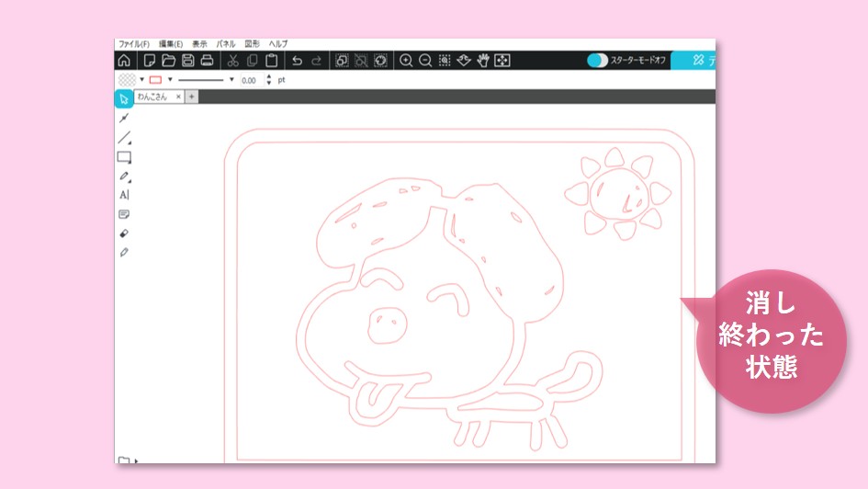Expand folder panel arrow at bottom left
Screen dimensions: 868x489
(136, 461)
